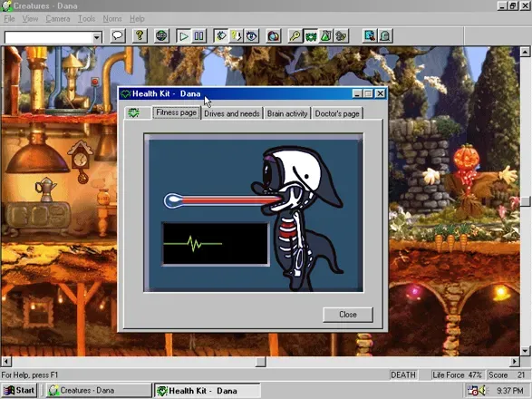532x399 pixels.
Task: Click horizontal scrollbar right arrow
Action: (x=515, y=361)
